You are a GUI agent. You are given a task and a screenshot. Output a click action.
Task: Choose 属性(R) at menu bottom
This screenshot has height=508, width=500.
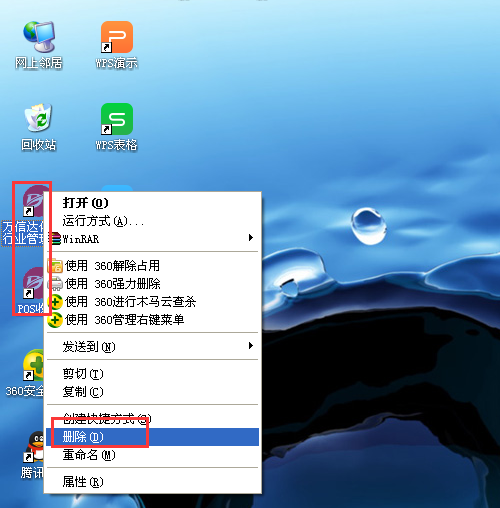click(152, 482)
